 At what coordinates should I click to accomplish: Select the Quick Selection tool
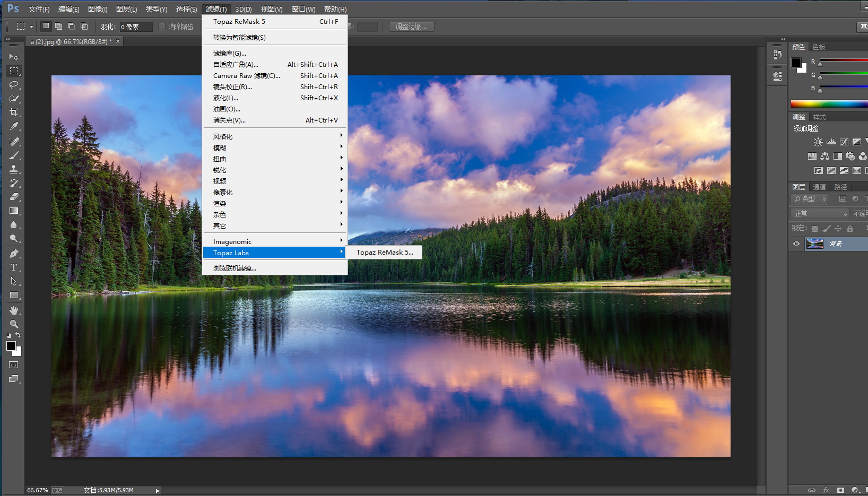tap(14, 98)
